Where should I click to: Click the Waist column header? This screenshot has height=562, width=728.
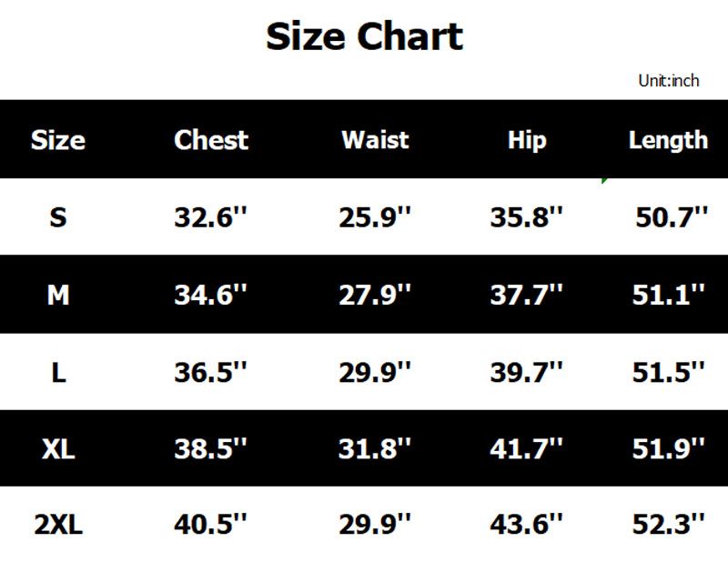375,140
